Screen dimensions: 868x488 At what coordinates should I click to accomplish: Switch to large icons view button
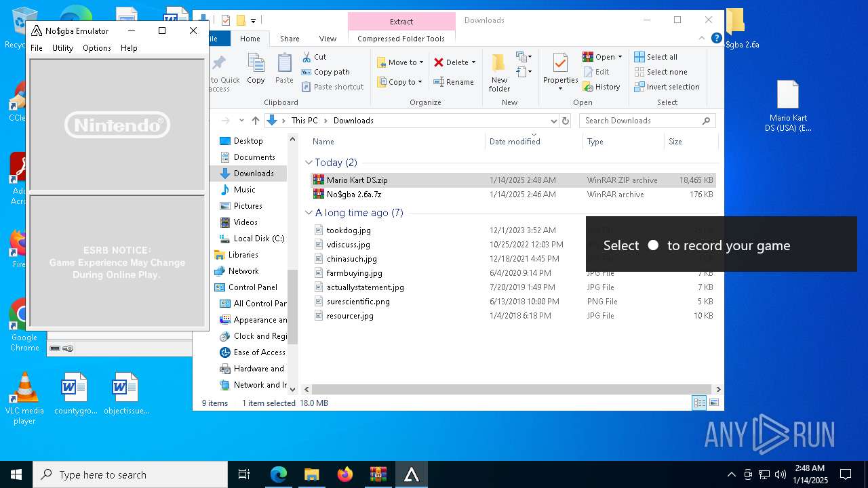pyautogui.click(x=713, y=403)
